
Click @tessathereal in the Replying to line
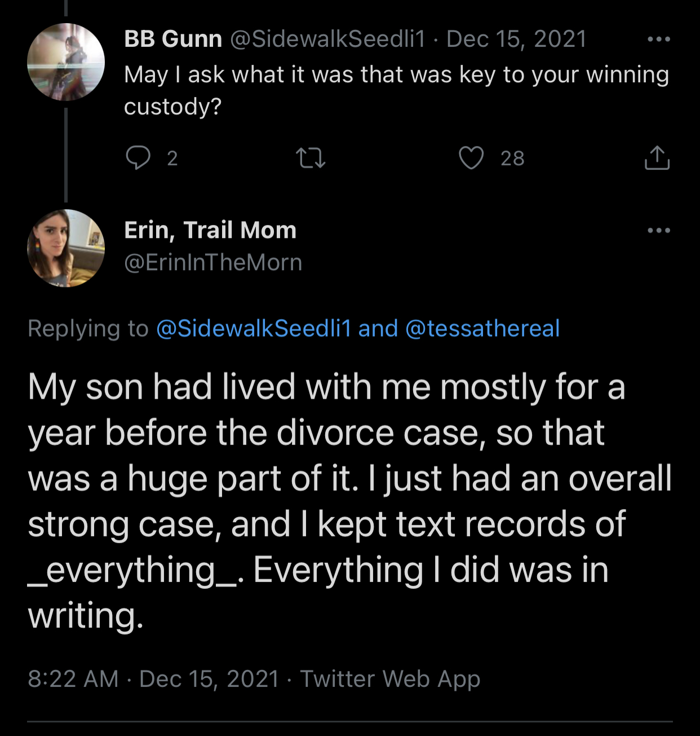482,328
